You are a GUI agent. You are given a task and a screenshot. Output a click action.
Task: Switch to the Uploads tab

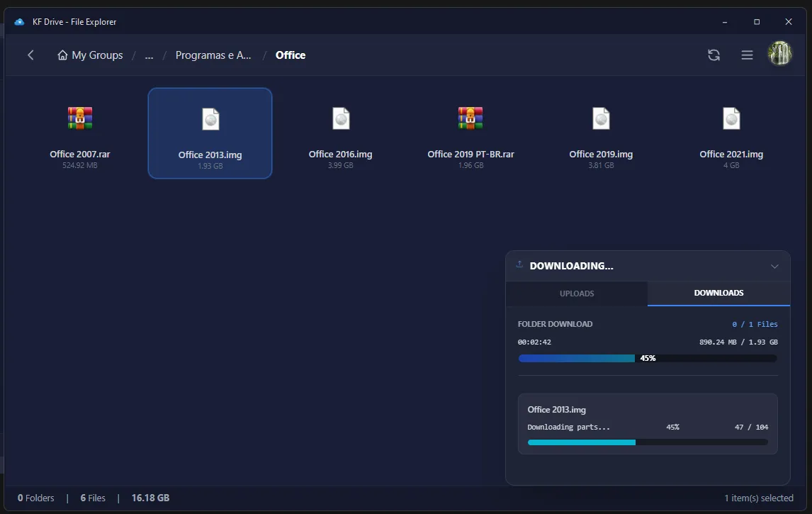point(577,294)
